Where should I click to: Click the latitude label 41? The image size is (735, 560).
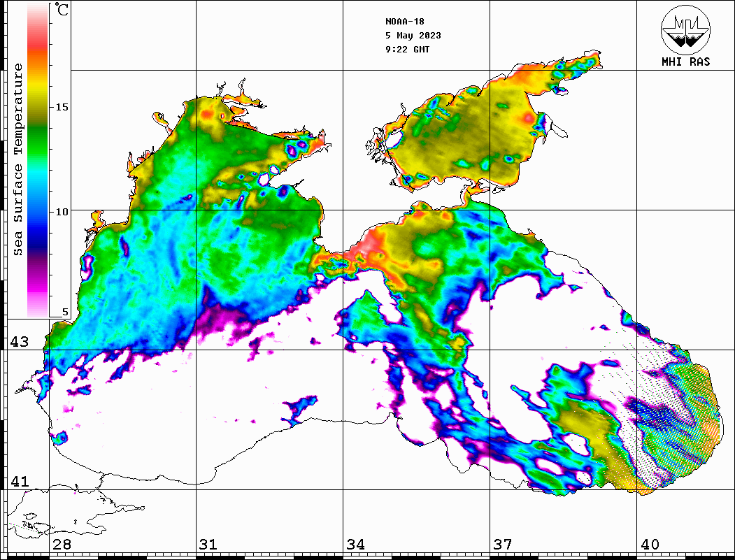pyautogui.click(x=20, y=481)
